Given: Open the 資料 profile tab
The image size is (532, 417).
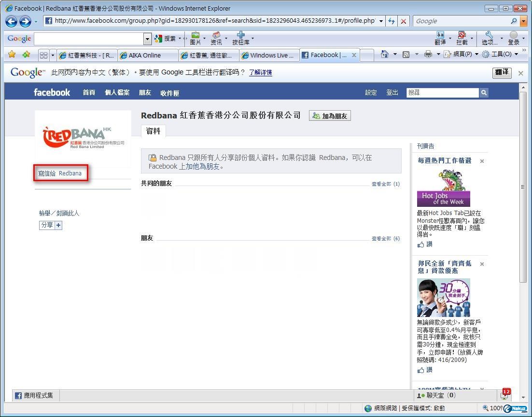Looking at the screenshot, I should [x=153, y=131].
